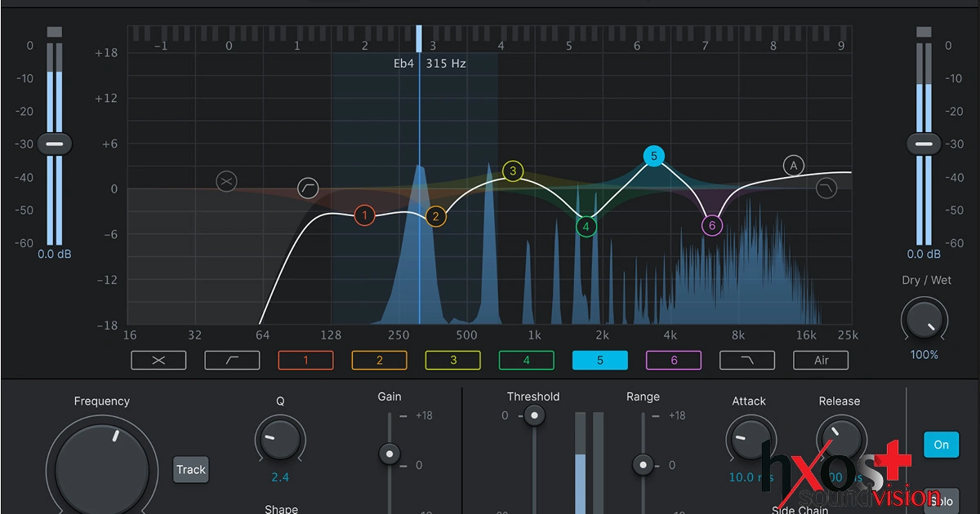Image resolution: width=980 pixels, height=514 pixels.
Task: Select yellow EQ node 3 on curve
Action: pos(513,171)
